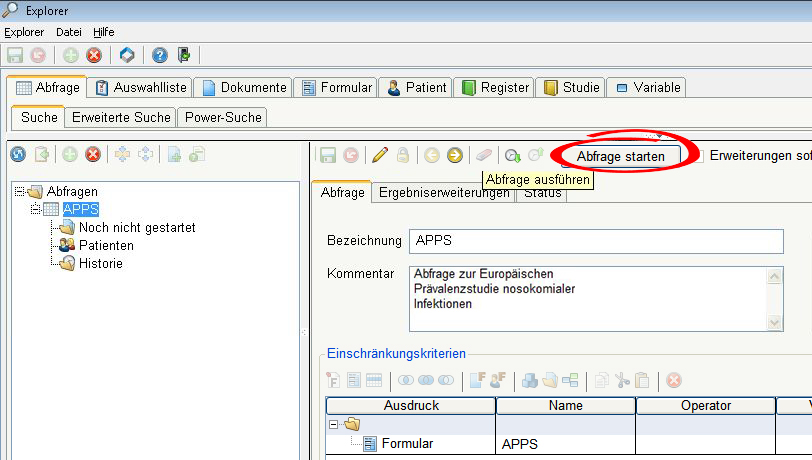Click the import document icon above query tree
Viewport: 812px width, 460px height.
[41, 154]
